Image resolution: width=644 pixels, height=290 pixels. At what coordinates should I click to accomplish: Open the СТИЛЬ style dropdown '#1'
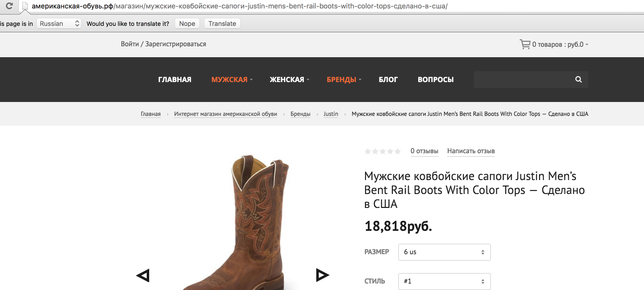tap(445, 282)
